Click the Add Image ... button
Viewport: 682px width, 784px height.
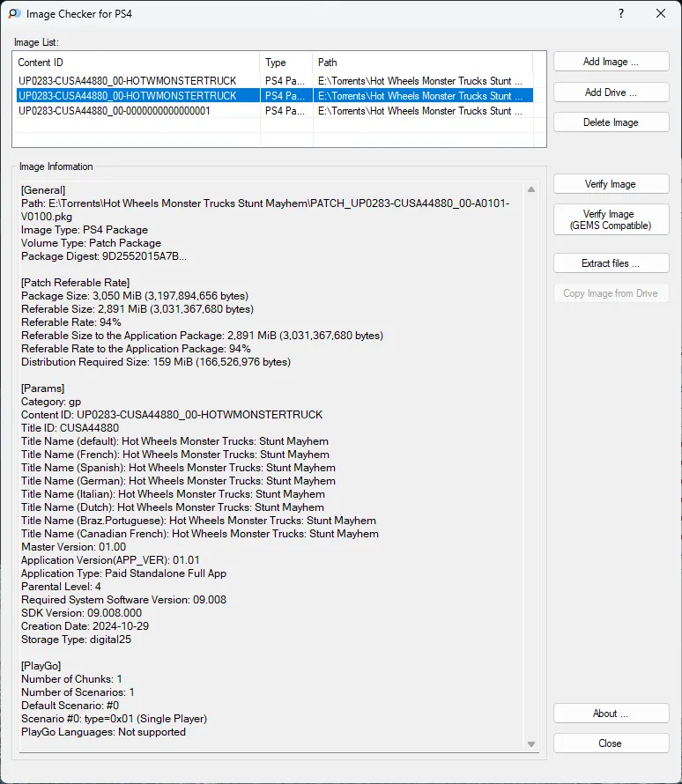point(611,62)
